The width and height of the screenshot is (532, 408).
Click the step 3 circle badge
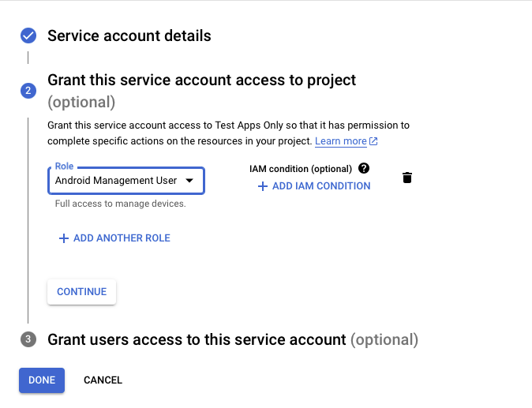click(x=28, y=339)
